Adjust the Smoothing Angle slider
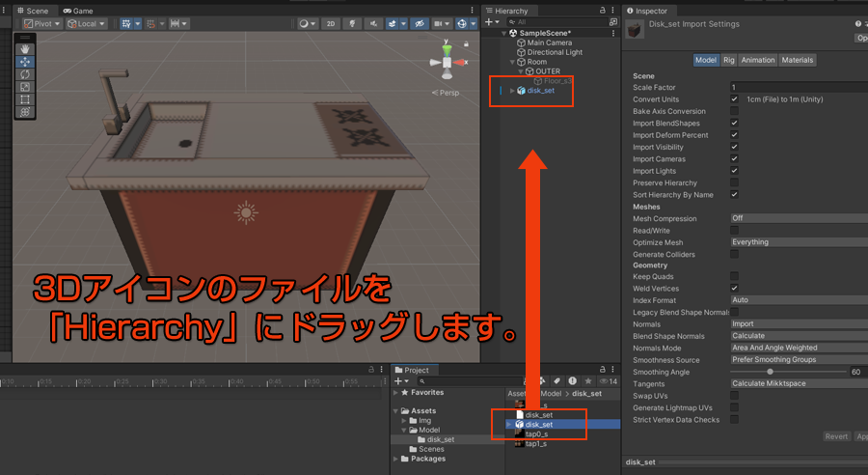This screenshot has height=475, width=868. click(770, 372)
